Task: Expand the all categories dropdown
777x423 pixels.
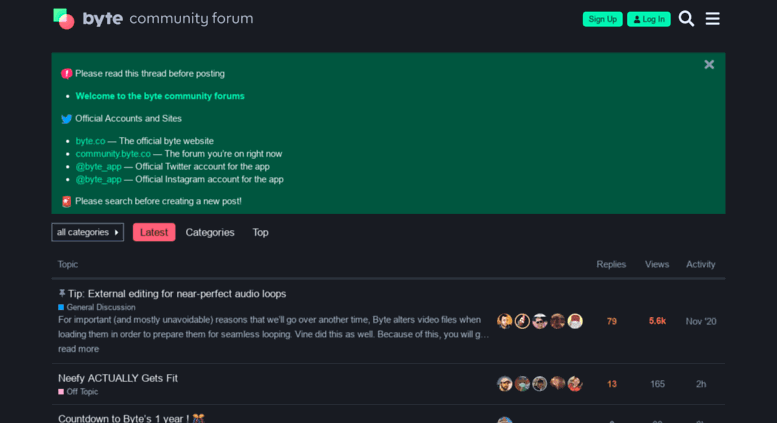Action: (x=88, y=232)
